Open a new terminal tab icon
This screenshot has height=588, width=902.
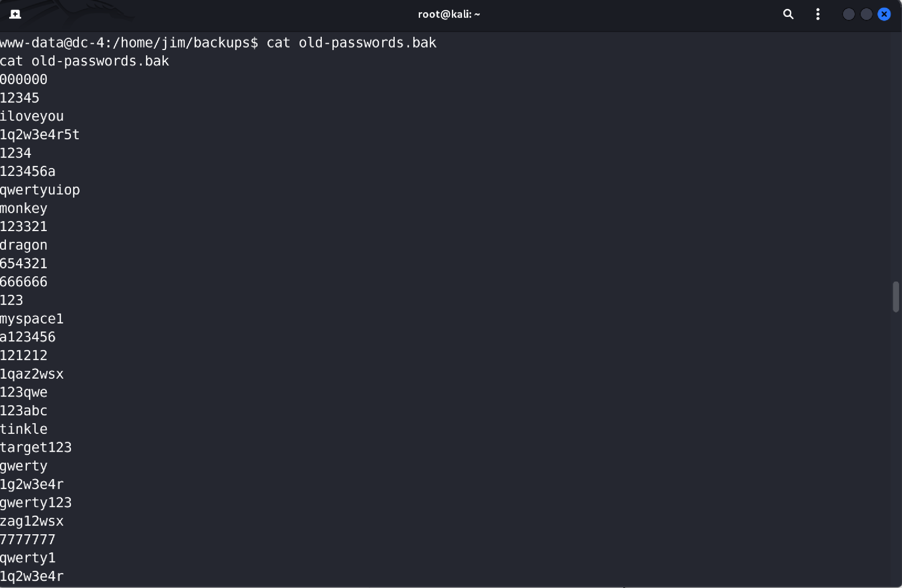tap(15, 14)
